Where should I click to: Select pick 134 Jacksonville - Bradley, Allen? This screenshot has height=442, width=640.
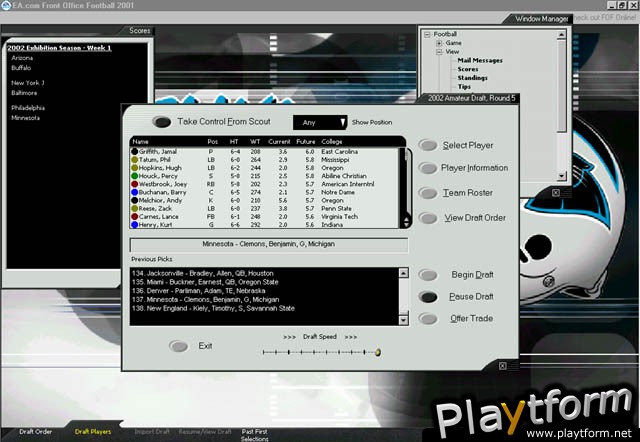click(202, 273)
